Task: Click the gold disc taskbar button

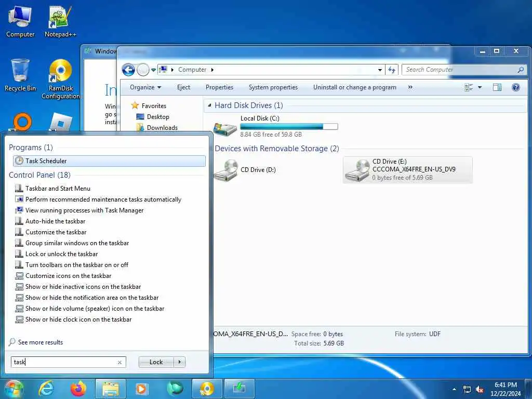Action: click(207, 389)
